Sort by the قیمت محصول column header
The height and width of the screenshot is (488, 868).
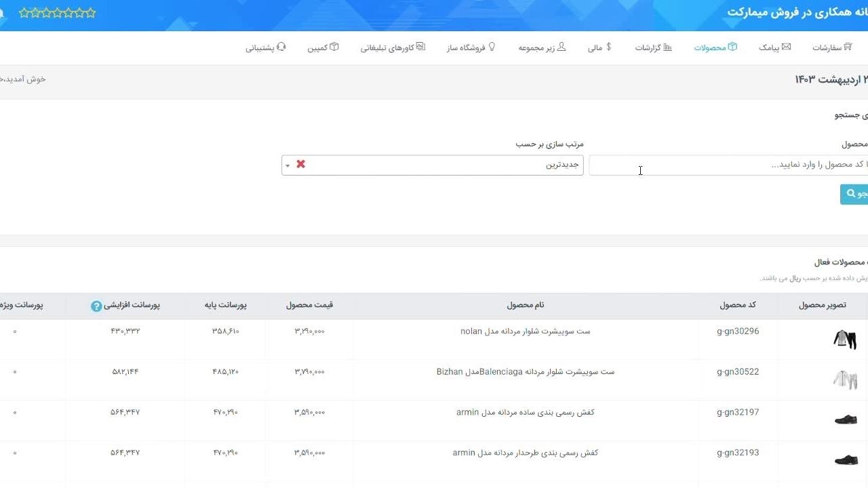pyautogui.click(x=309, y=305)
